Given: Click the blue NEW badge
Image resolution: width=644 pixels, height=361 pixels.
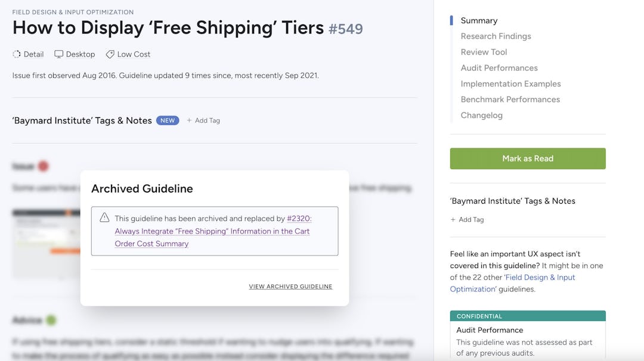Looking at the screenshot, I should pos(168,120).
